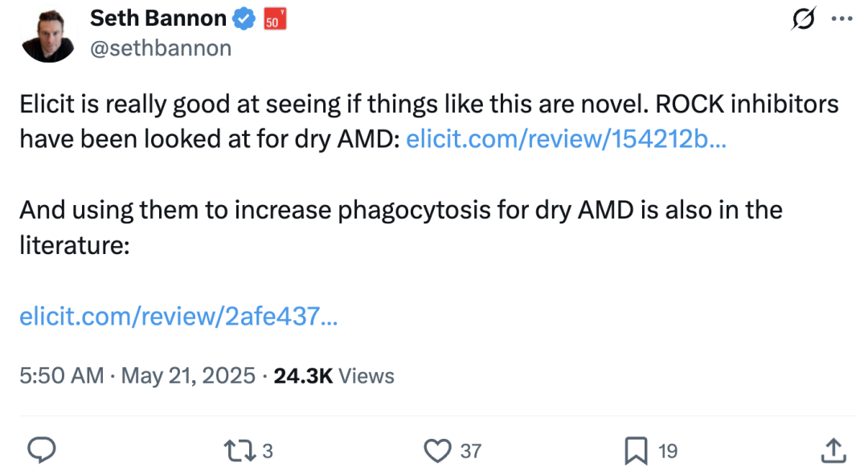Open the elicit.com/review/154212b link
Screen dimensions: 868x475
point(566,140)
